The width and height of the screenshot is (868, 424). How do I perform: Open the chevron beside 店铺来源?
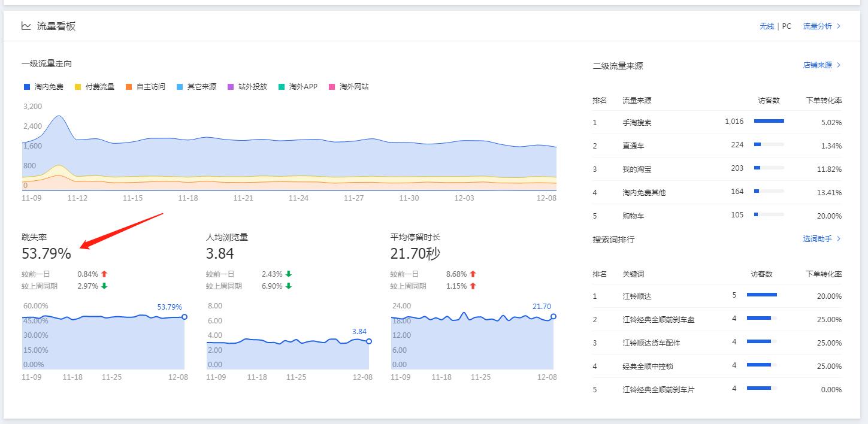coord(837,65)
